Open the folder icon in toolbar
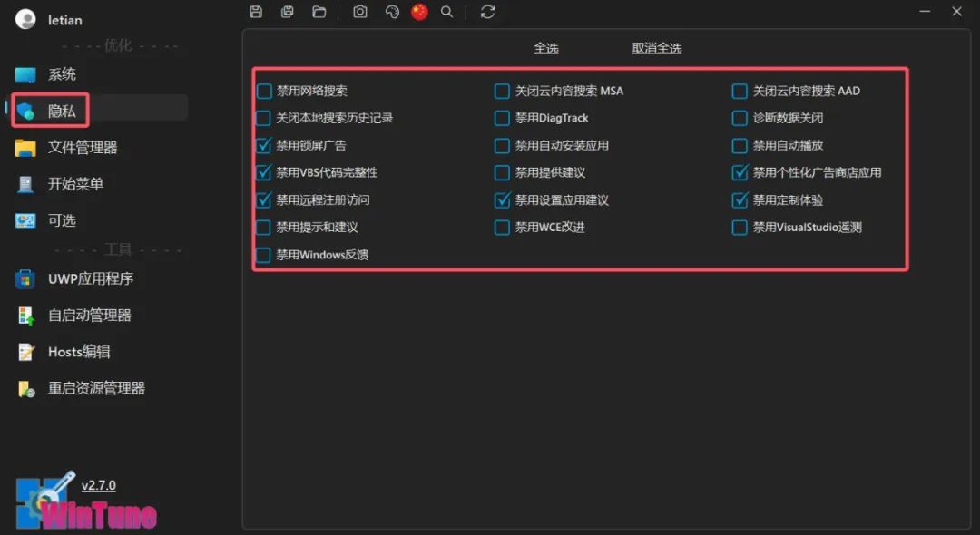This screenshot has height=535, width=980. pos(318,12)
